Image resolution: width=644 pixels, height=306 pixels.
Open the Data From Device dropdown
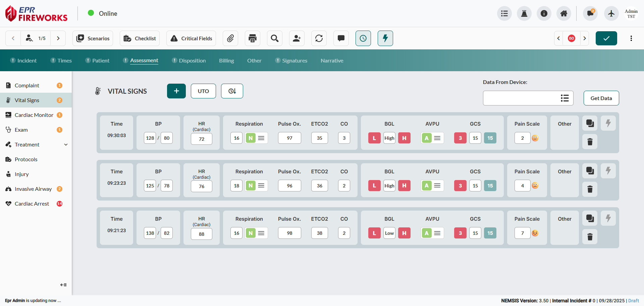tap(565, 98)
